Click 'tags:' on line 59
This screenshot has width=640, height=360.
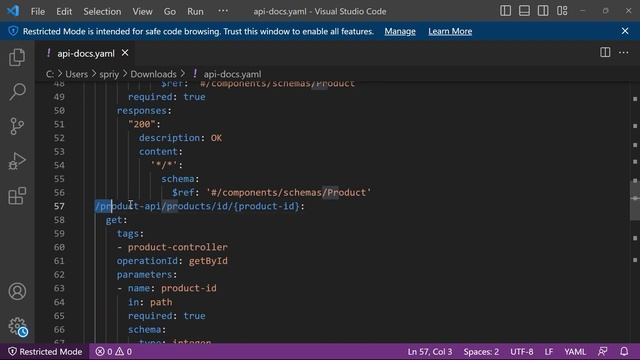(x=130, y=233)
